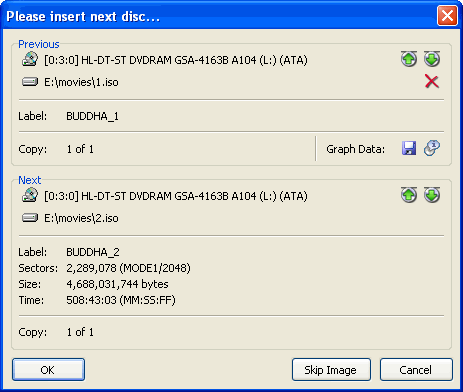Image resolution: width=463 pixels, height=392 pixels.
Task: Click the time value 508:43:03 (MM:SS:FF)
Action: (x=121, y=300)
